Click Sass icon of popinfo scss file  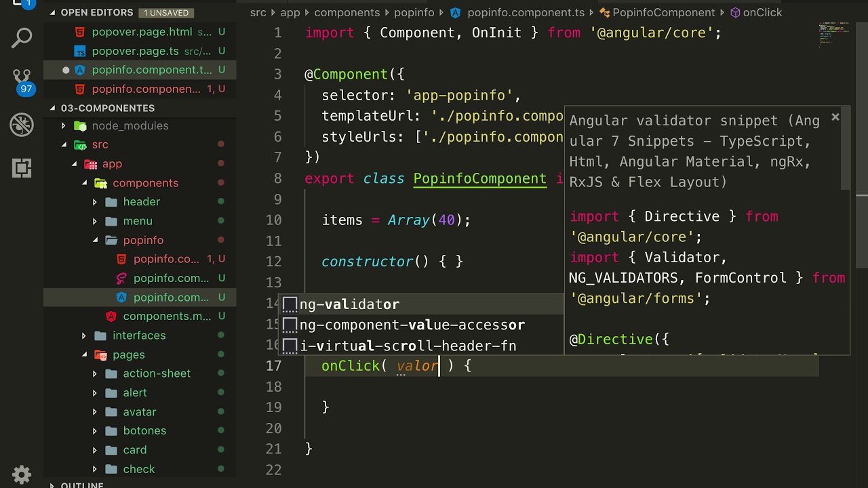tap(121, 278)
